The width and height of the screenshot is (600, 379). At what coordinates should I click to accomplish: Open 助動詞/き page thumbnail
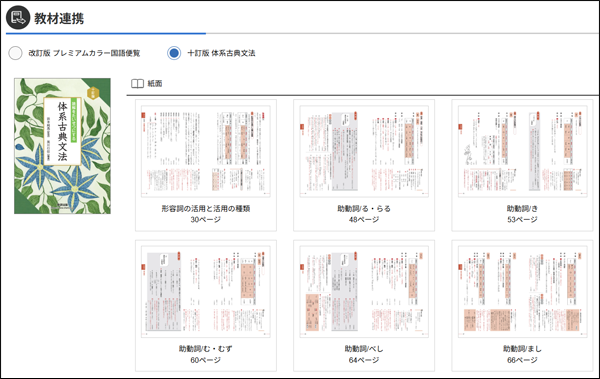[522, 152]
